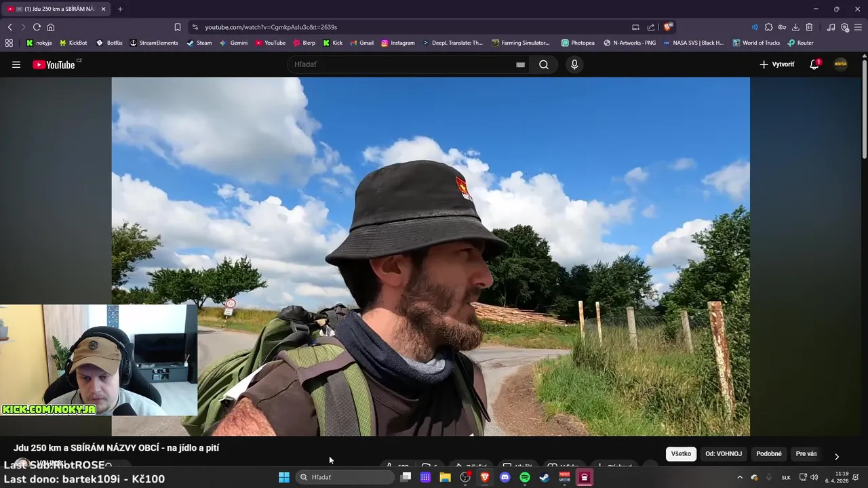Open the Brave VPN shield icon
The image size is (868, 488).
(845, 27)
